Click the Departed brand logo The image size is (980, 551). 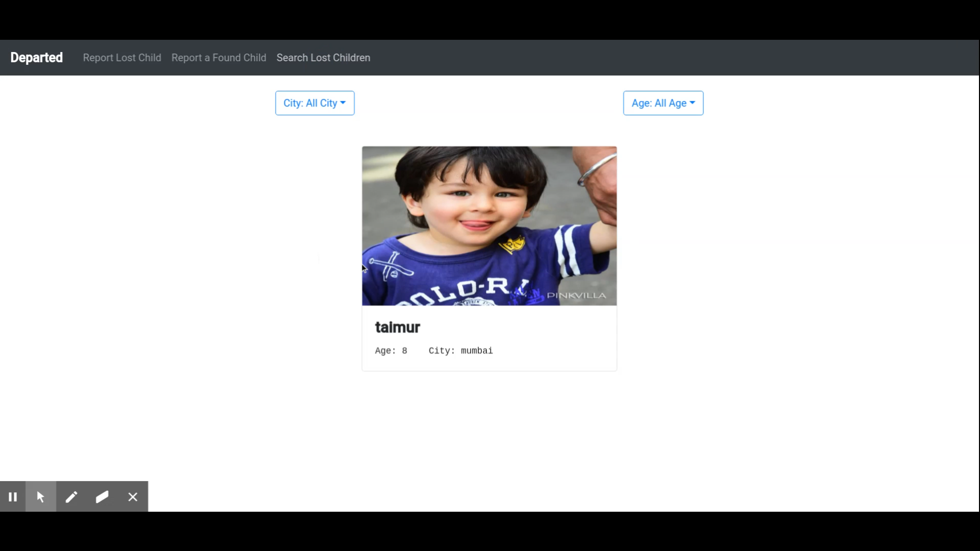coord(36,58)
